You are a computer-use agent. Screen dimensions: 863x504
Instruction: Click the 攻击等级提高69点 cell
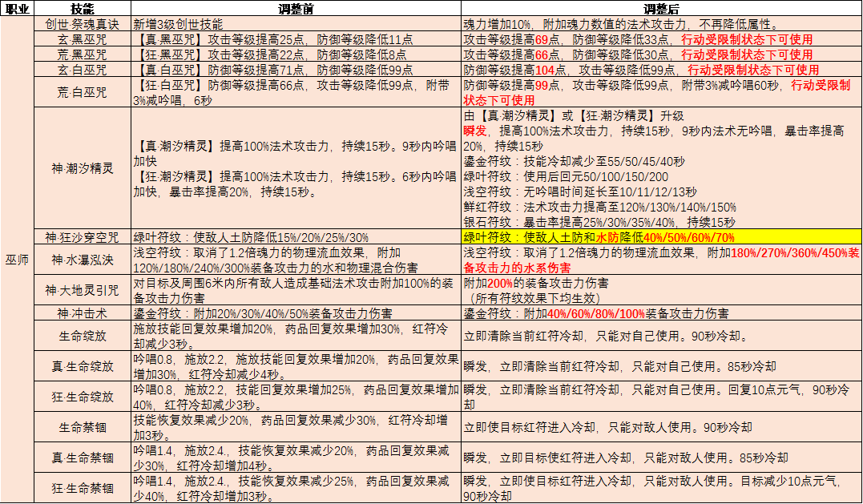[x=662, y=39]
